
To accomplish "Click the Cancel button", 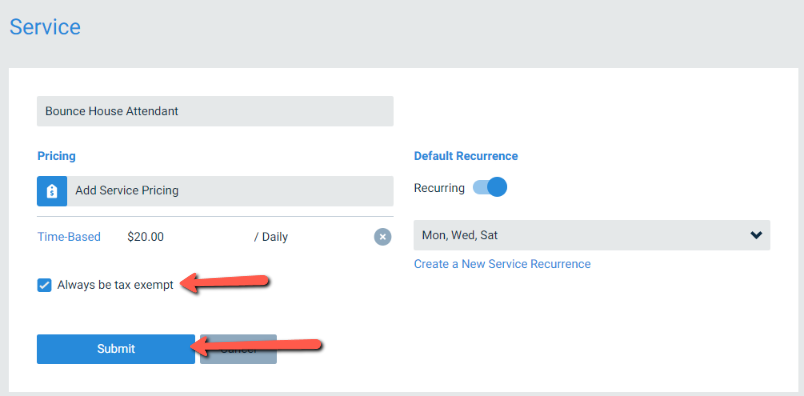I will tap(238, 349).
